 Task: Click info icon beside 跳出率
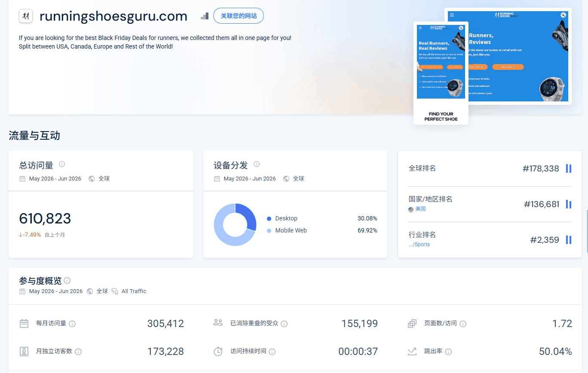[448, 352]
